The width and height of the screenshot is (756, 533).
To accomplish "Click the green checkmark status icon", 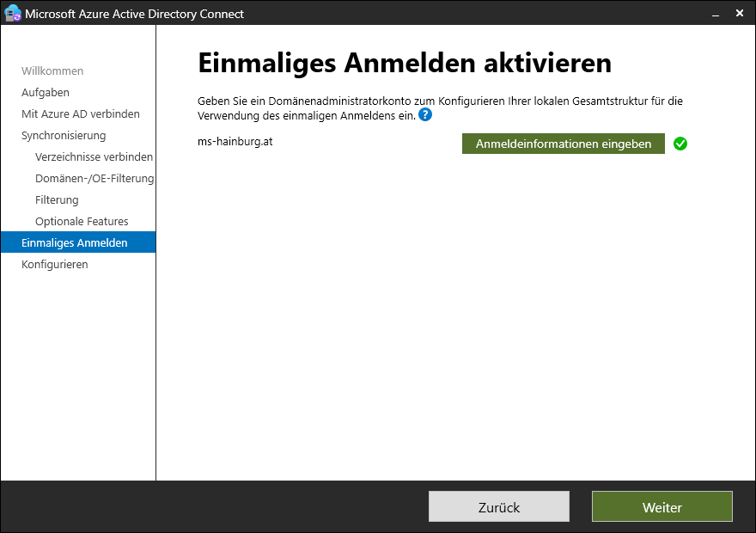I will point(680,144).
